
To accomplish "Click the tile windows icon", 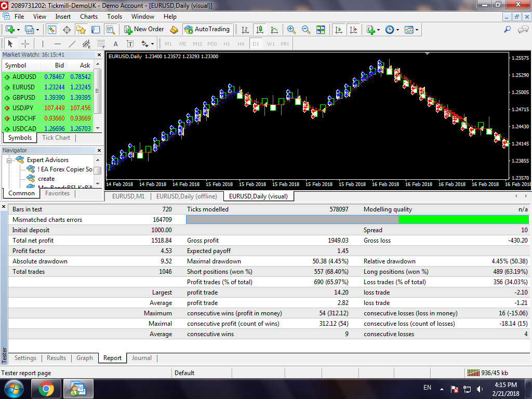I will coord(321,30).
